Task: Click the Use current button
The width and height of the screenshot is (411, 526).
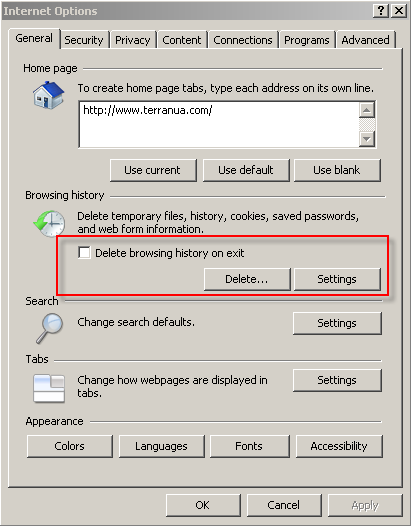Action: coord(153,170)
